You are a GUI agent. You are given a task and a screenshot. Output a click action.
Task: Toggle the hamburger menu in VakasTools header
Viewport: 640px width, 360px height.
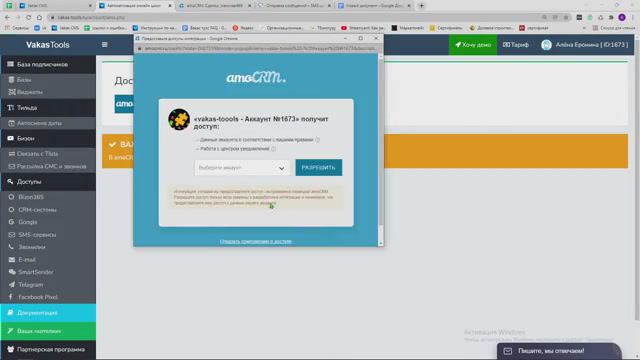click(104, 44)
